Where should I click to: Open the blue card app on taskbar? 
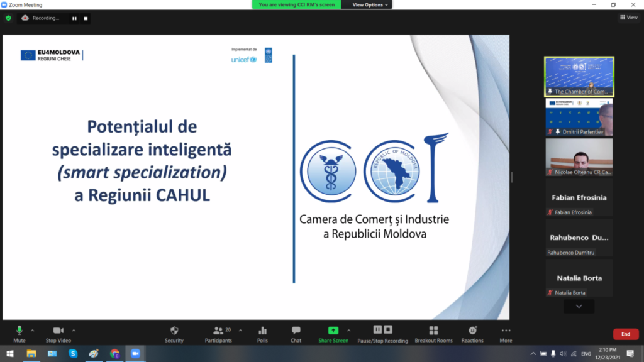tap(52, 353)
